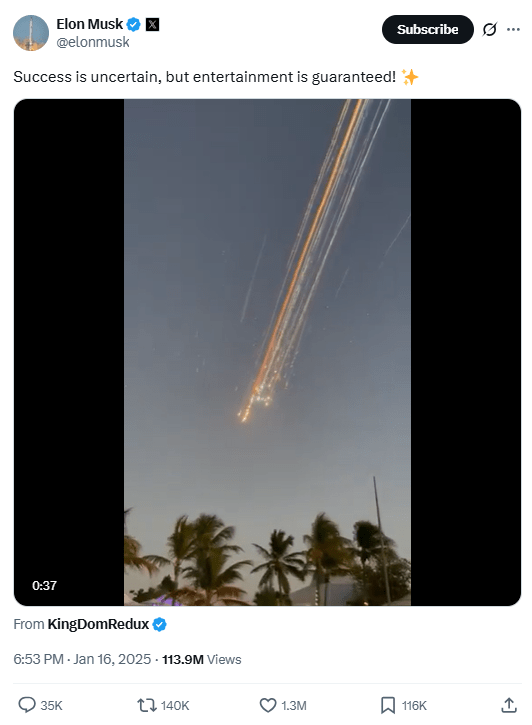Screen dimensions: 532x725
Task: Click the Elon Musk display name
Action: point(90,24)
